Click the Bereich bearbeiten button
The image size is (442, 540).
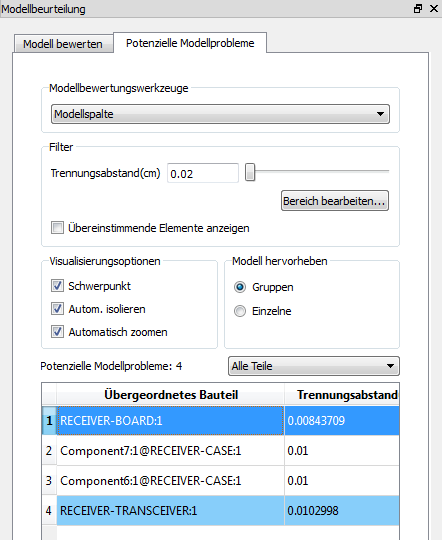coord(335,200)
